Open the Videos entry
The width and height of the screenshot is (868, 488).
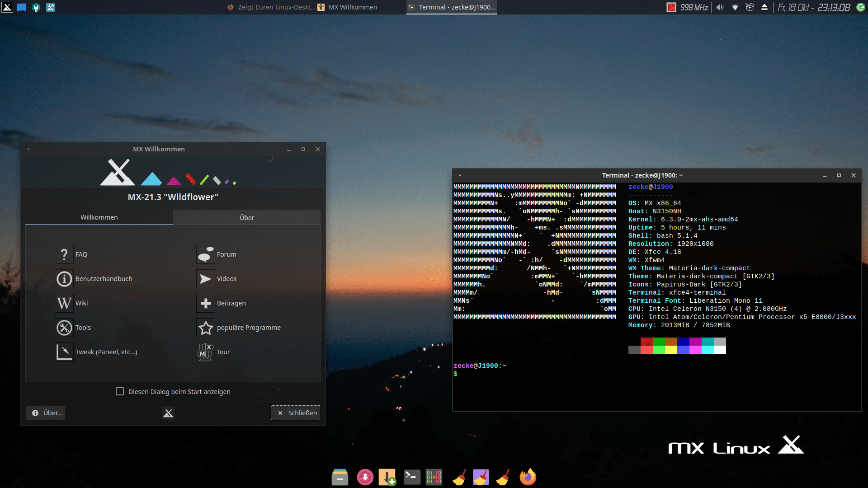[217, 279]
